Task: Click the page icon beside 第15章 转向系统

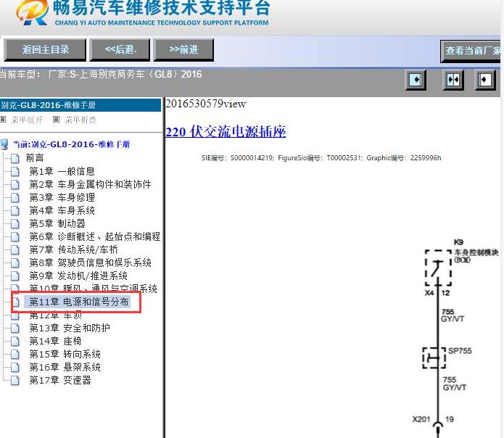Action: [15, 354]
